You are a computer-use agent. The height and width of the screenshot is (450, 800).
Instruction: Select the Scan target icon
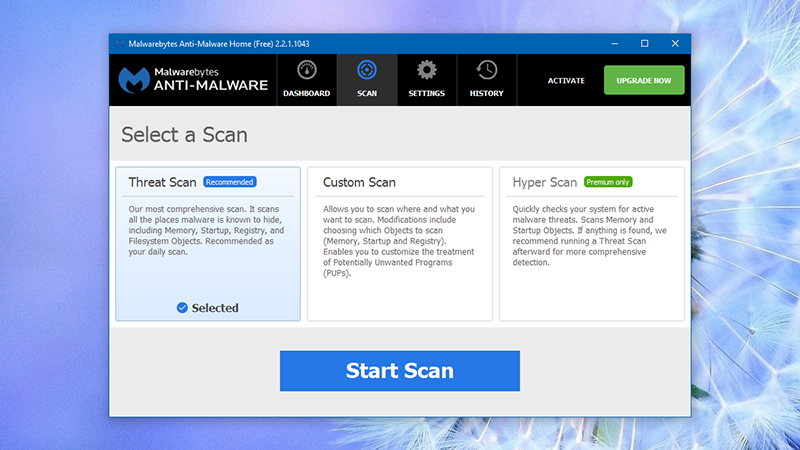coord(367,70)
